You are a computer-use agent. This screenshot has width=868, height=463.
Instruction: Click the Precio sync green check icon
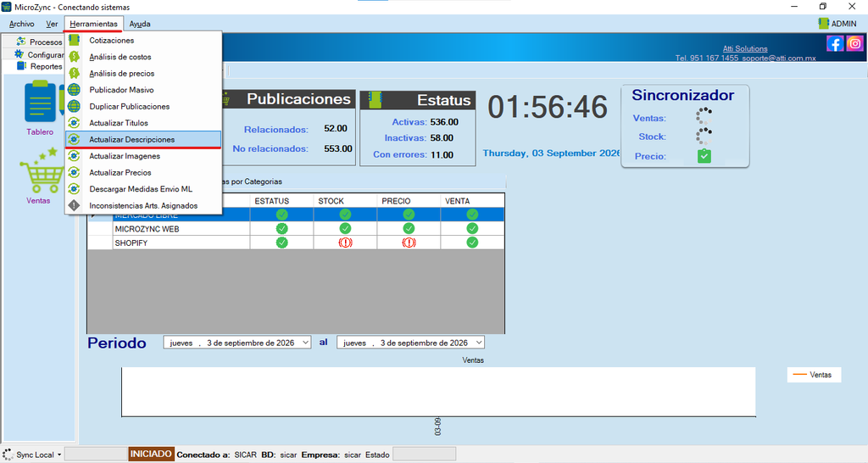[x=704, y=156]
